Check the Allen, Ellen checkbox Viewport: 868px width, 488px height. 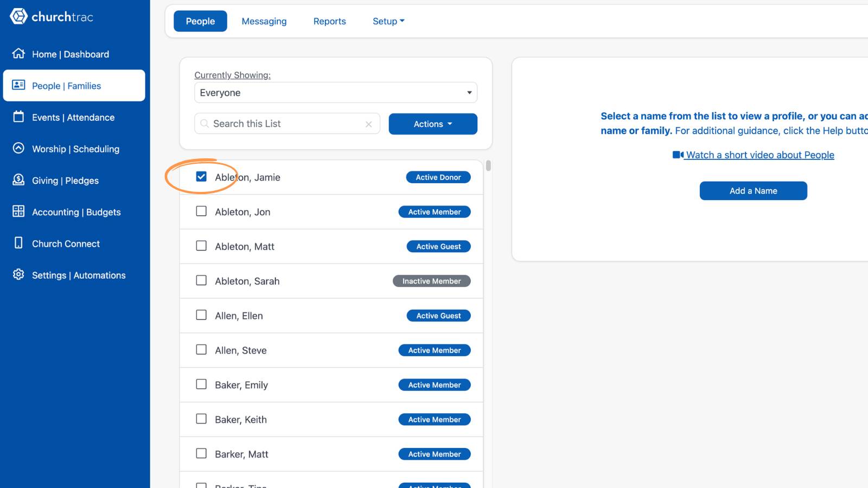click(201, 315)
